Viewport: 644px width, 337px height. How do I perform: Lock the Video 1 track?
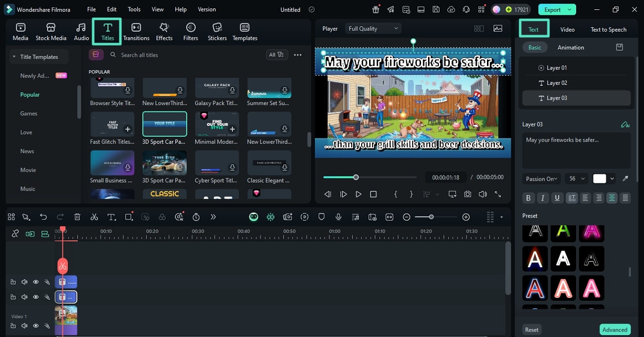(13, 326)
